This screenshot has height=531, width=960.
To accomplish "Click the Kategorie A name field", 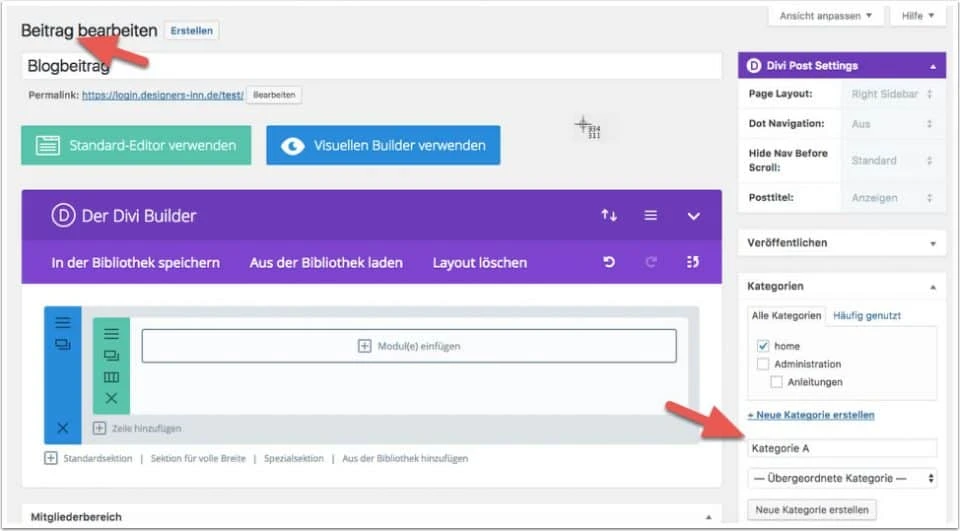I will pyautogui.click(x=842, y=448).
